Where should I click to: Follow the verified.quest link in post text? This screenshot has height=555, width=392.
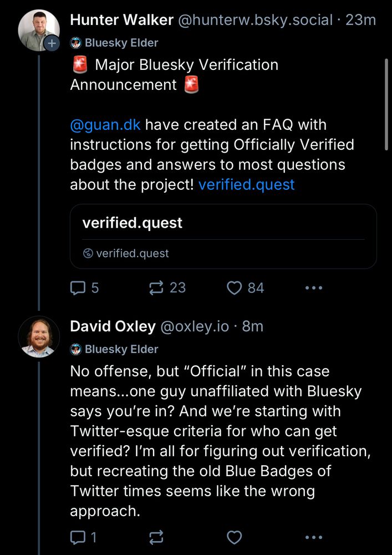246,185
